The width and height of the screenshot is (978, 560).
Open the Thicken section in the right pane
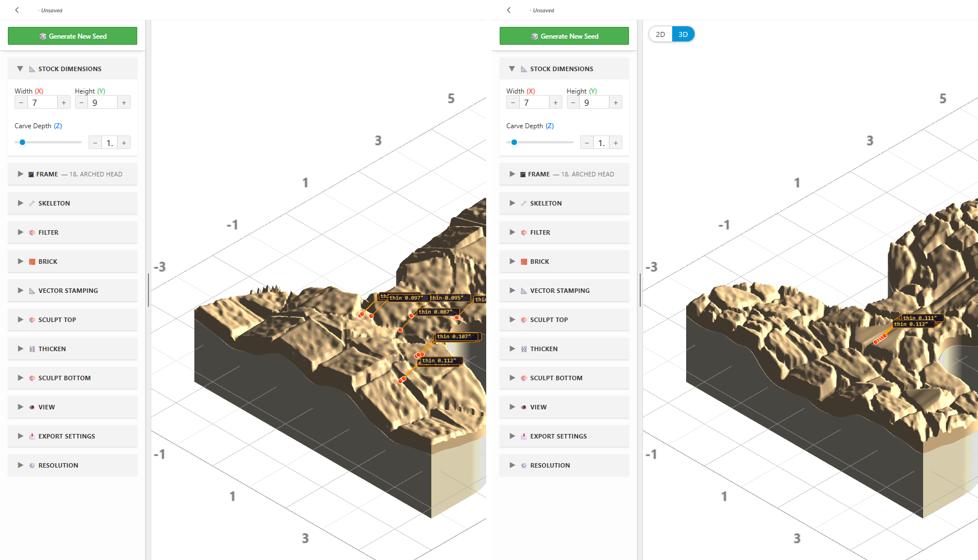pyautogui.click(x=564, y=349)
